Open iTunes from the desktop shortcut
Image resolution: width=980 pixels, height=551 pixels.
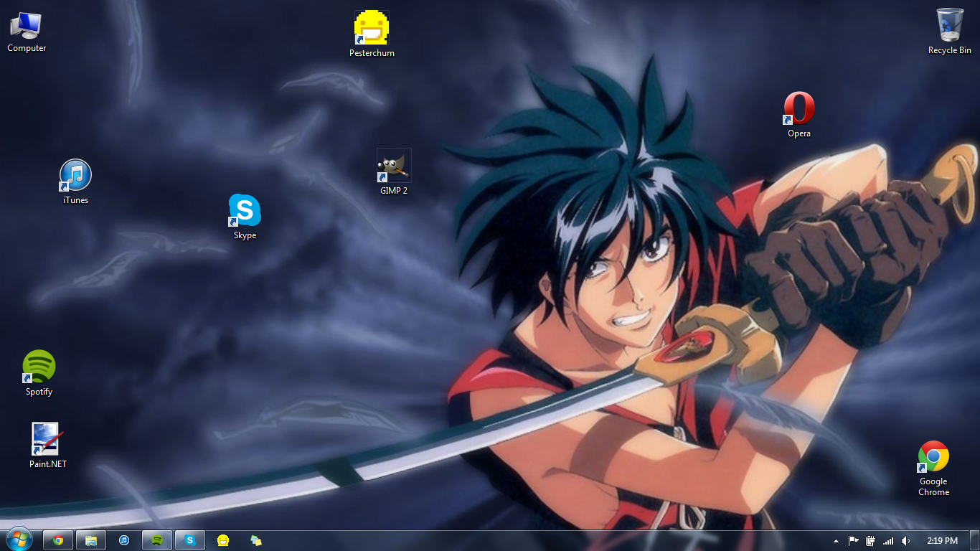[75, 176]
